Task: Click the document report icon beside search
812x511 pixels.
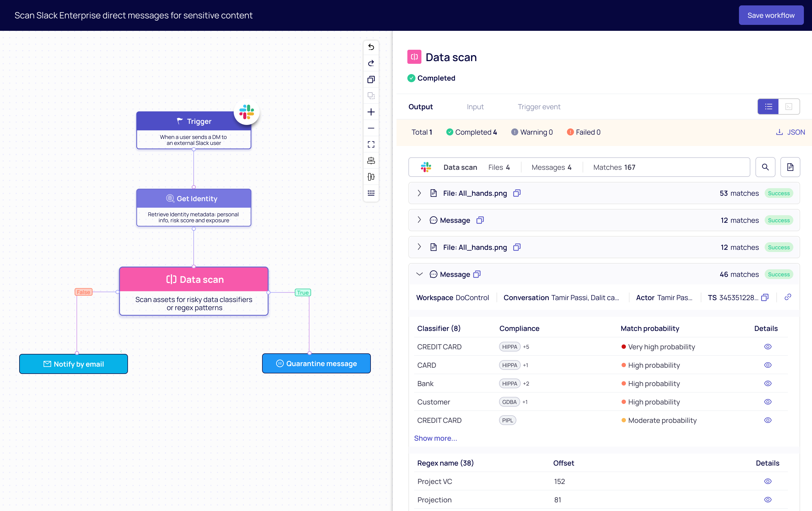Action: point(790,167)
